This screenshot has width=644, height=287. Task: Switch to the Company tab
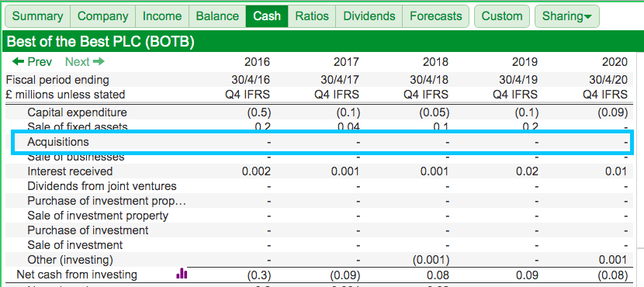102,16
